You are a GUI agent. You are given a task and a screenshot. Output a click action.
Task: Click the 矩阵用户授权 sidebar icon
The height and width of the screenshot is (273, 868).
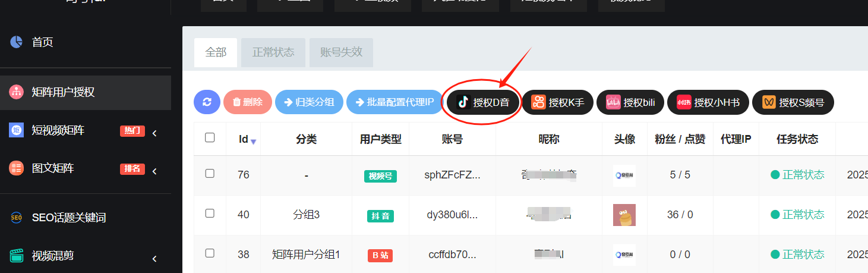[x=16, y=92]
